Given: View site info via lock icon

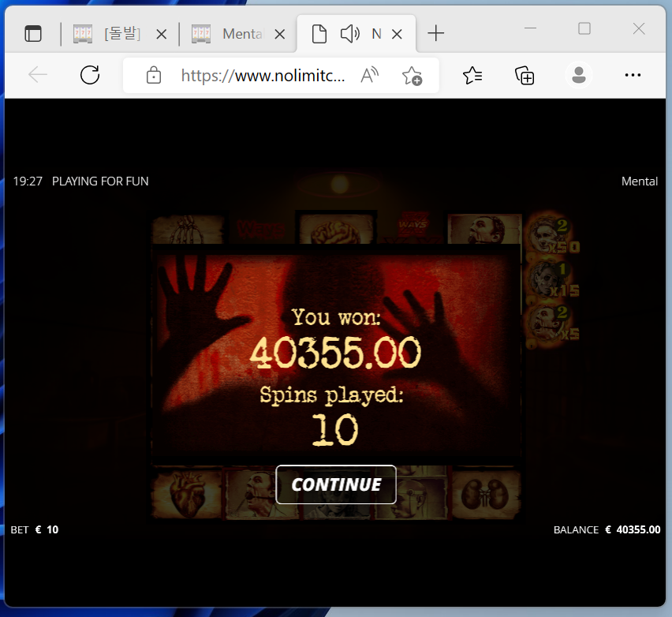Looking at the screenshot, I should click(154, 75).
